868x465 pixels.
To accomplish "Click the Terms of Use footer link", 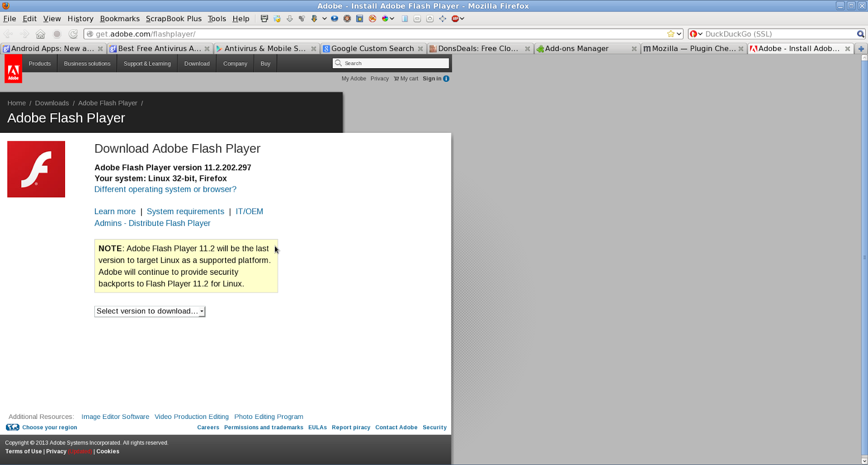I will [23, 451].
